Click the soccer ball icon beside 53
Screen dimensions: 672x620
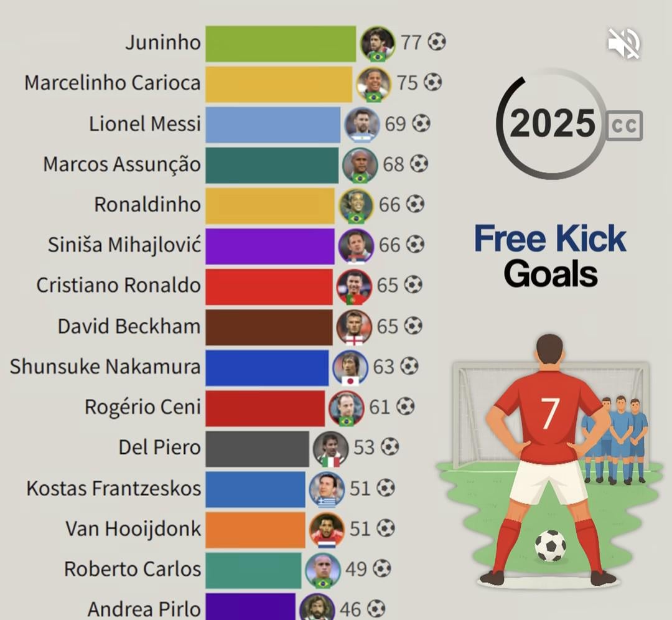390,447
